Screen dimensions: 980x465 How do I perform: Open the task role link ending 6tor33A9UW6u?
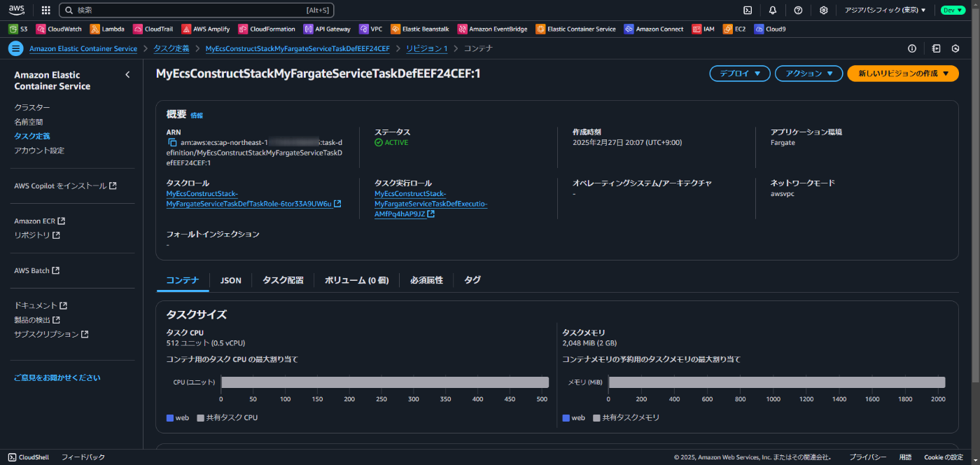coord(253,199)
